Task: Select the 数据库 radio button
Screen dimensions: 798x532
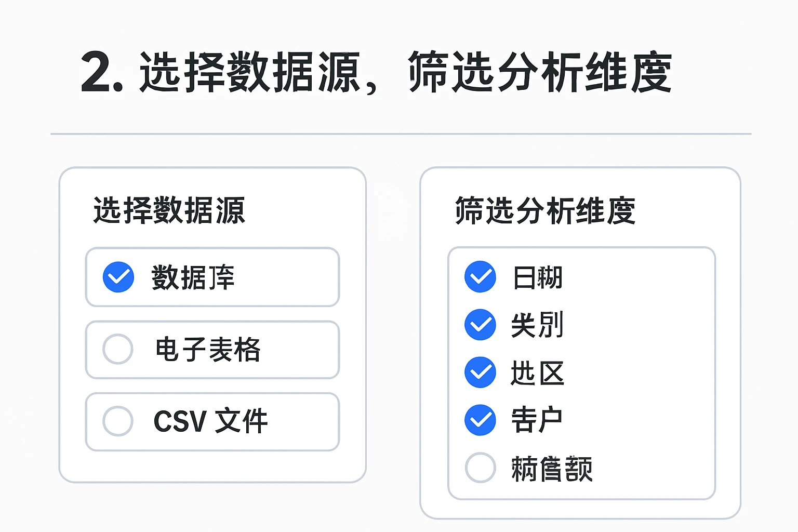Action: click(x=118, y=277)
